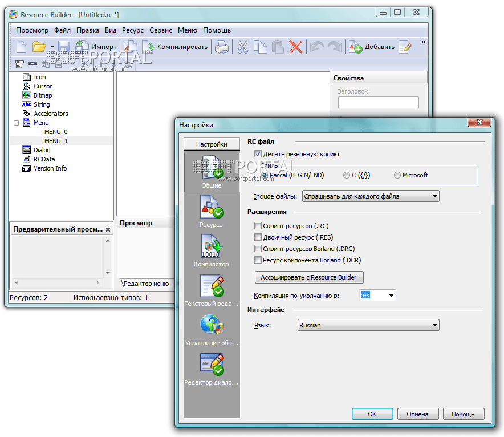Collapse the Menu tree node
This screenshot has width=504, height=437.
point(17,123)
